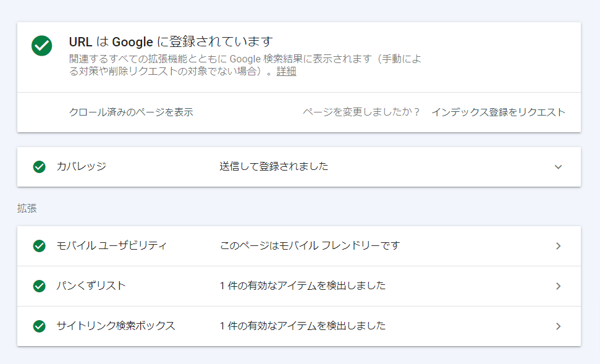600x364 pixels.
Task: Click このページはモバイル フレンドリーです status text
Action: click(310, 245)
